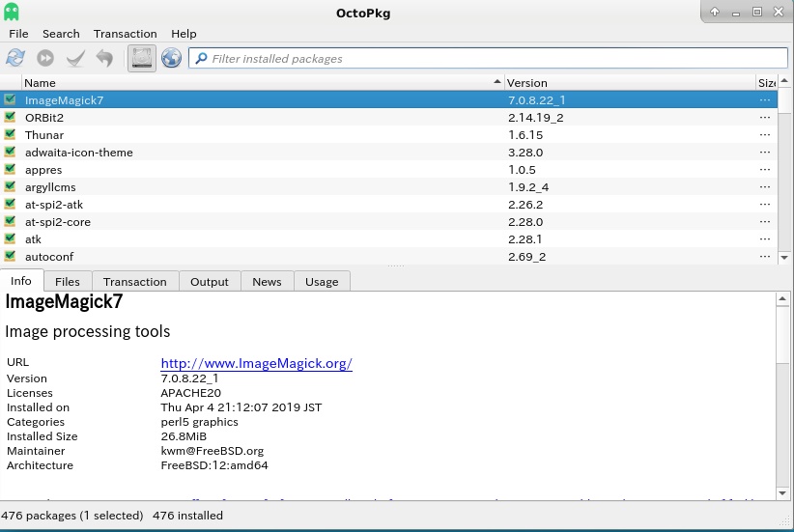The width and height of the screenshot is (794, 532).
Task: Click the at-spi2-atk installed status icon
Action: point(10,204)
